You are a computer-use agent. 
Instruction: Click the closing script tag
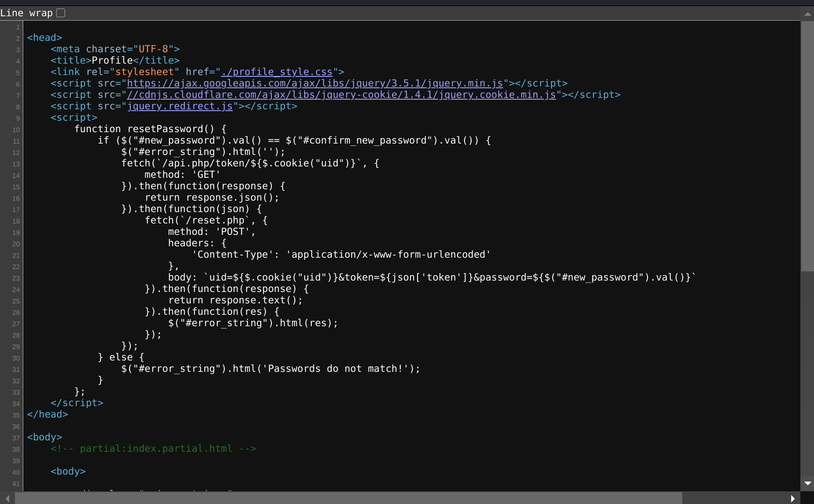77,403
